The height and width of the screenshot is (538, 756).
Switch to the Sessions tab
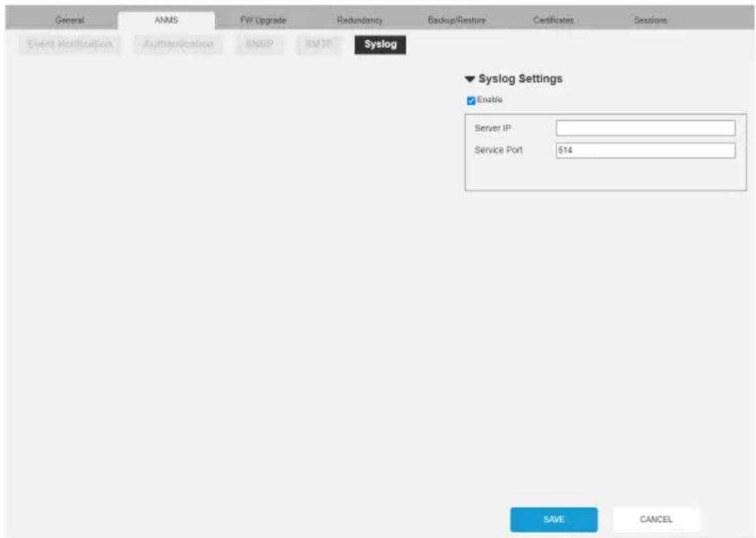[650, 20]
